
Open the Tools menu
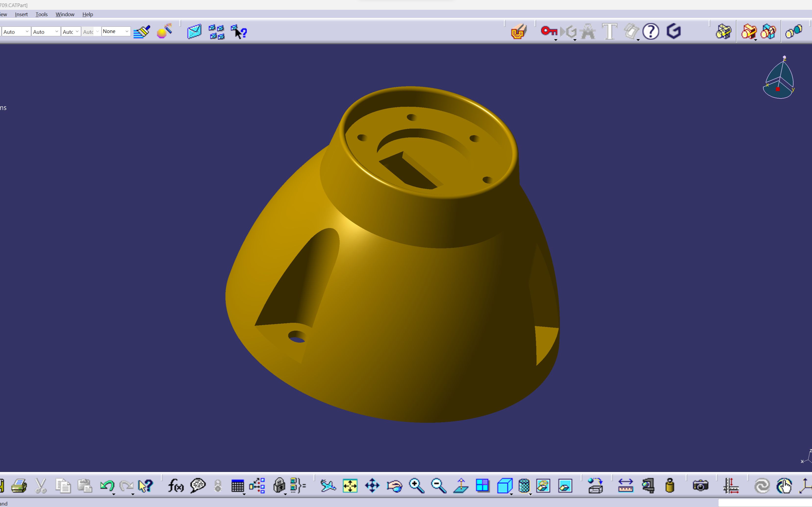pyautogui.click(x=42, y=14)
